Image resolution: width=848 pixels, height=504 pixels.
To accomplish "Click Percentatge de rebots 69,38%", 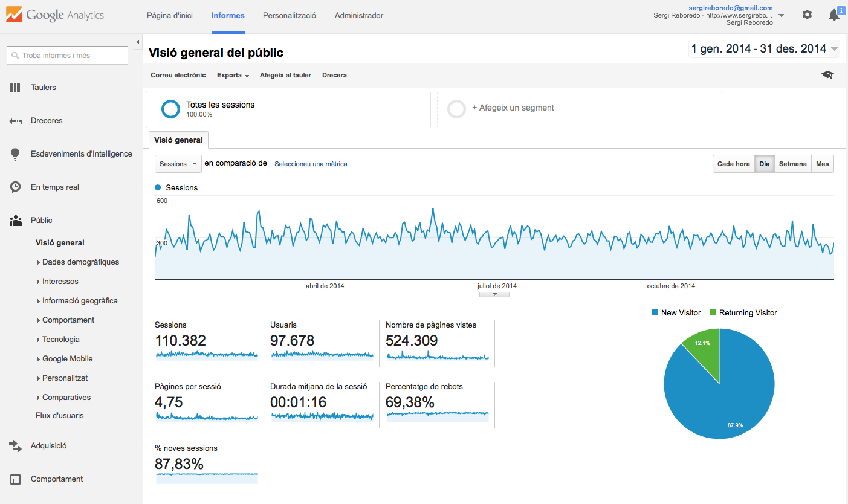I will (438, 402).
